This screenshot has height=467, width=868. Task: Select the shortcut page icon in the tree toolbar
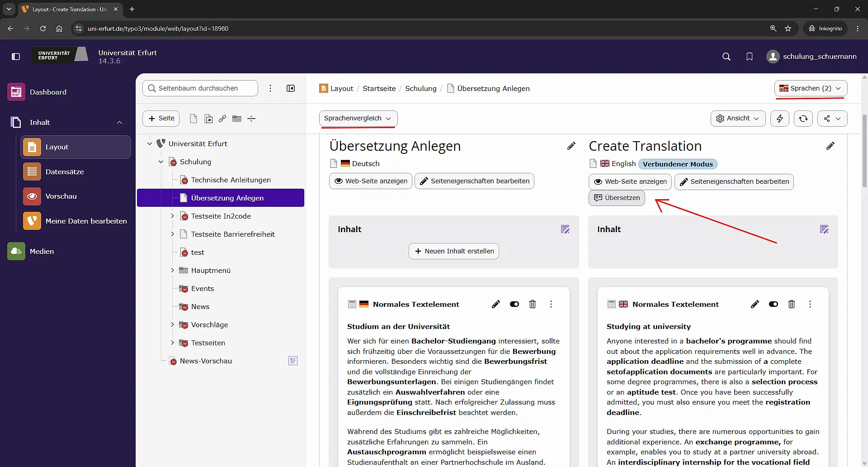point(208,119)
